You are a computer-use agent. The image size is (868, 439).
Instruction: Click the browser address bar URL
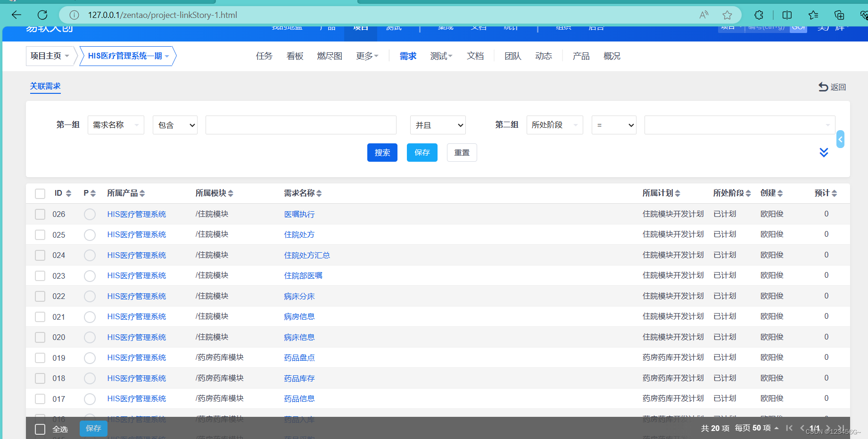click(x=163, y=15)
